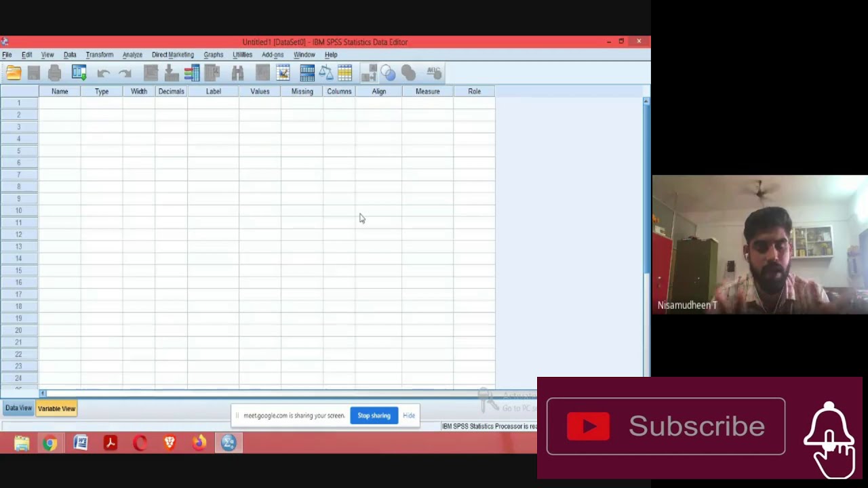
Task: Click the Find binoculars icon
Action: (237, 73)
